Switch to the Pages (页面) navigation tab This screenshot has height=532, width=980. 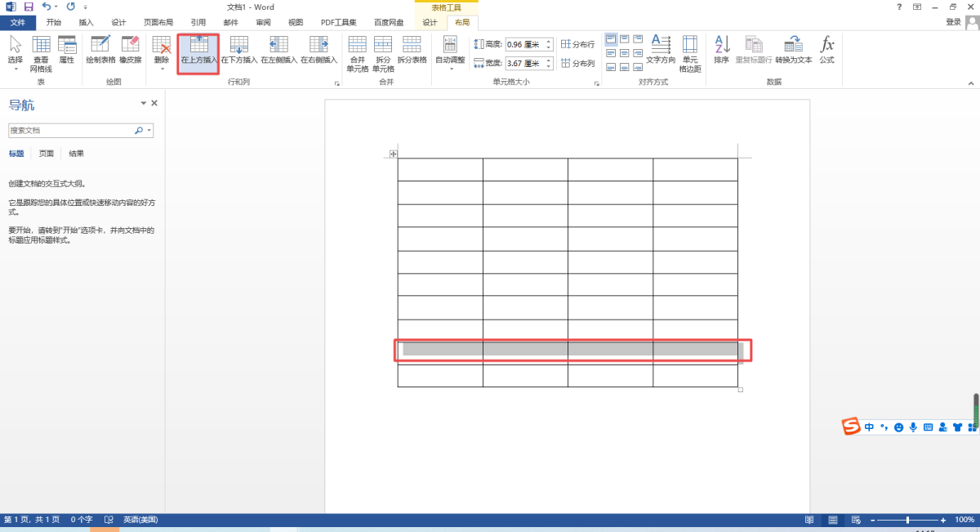click(x=47, y=154)
